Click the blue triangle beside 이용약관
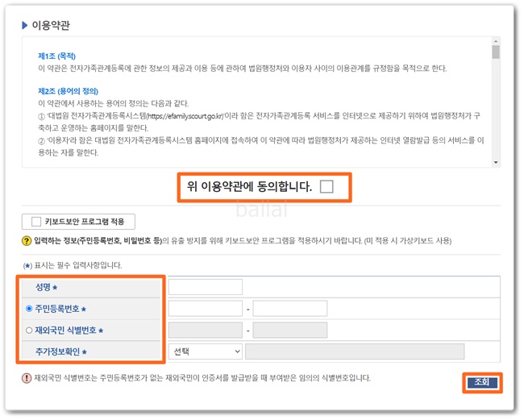 pos(25,25)
